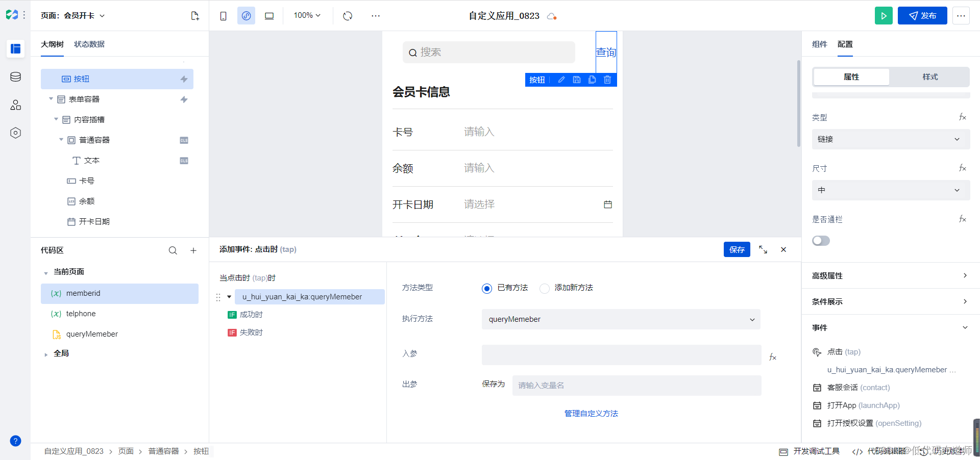Screen dimensions: 980x460
Task: Click the 出参 variable name input
Action: click(637, 386)
